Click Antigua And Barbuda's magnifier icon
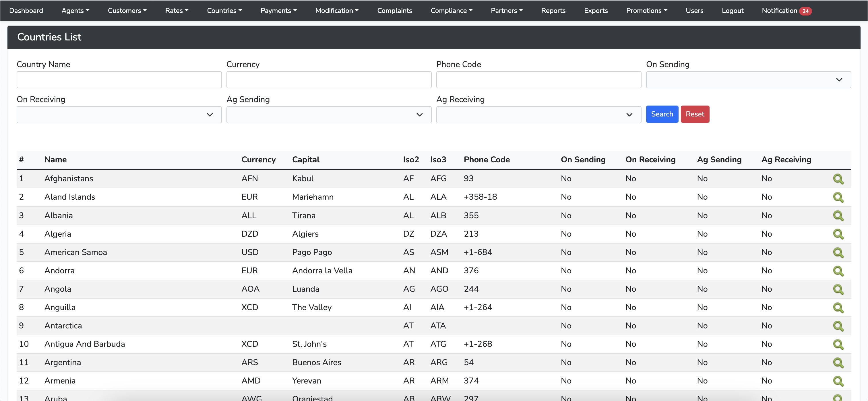Screen dimensions: 868x401 point(838,344)
